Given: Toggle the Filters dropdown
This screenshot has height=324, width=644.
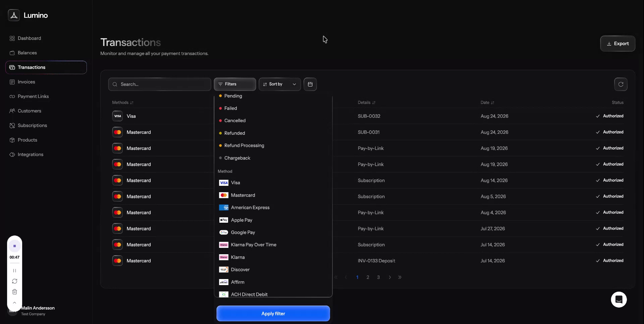Looking at the screenshot, I should click(235, 84).
